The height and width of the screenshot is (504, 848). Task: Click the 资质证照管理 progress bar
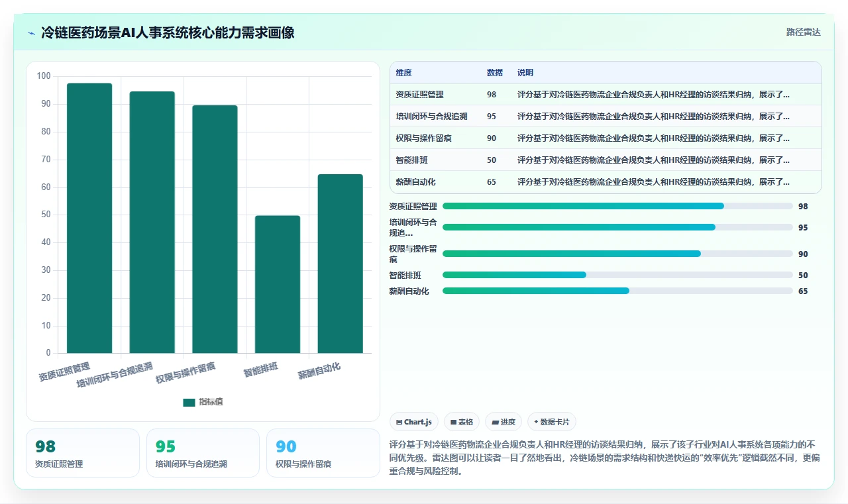pyautogui.click(x=617, y=206)
